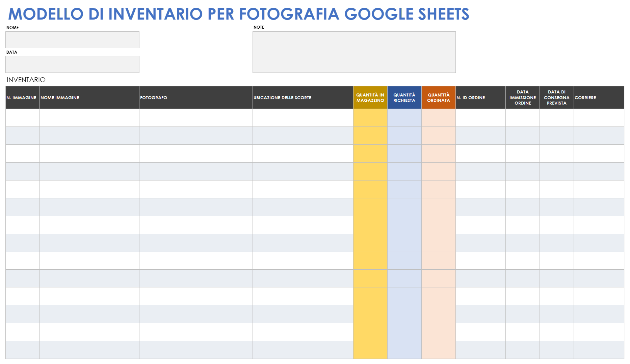
Task: Click the NOME input field
Action: tap(72, 40)
